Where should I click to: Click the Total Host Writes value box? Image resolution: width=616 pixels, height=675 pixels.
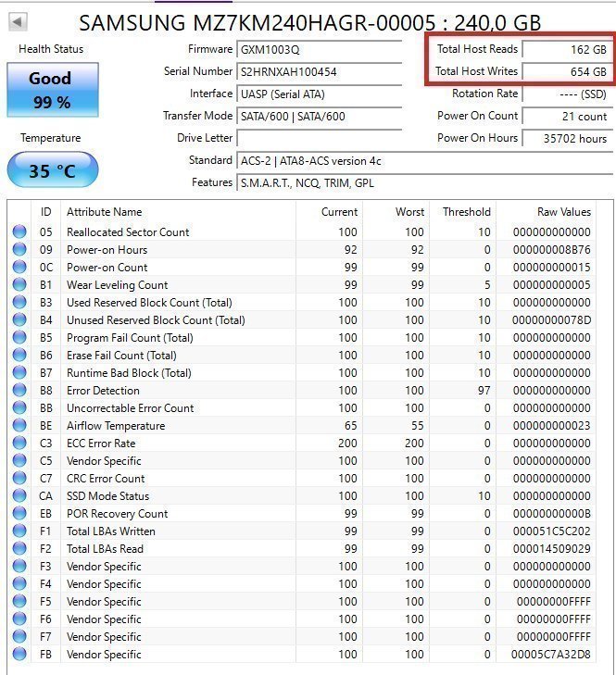point(565,71)
